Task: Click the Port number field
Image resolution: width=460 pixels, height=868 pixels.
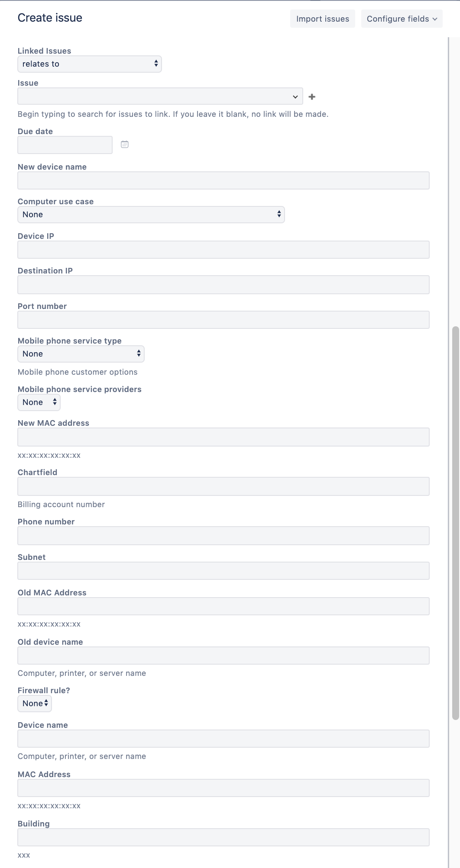Action: [224, 320]
